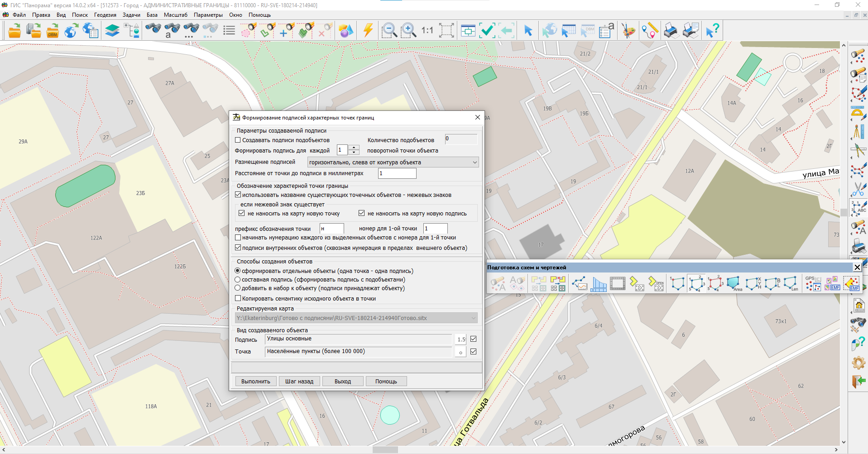This screenshot has height=454, width=868.
Task: Click the lightning bolt toolbar icon
Action: 368,31
